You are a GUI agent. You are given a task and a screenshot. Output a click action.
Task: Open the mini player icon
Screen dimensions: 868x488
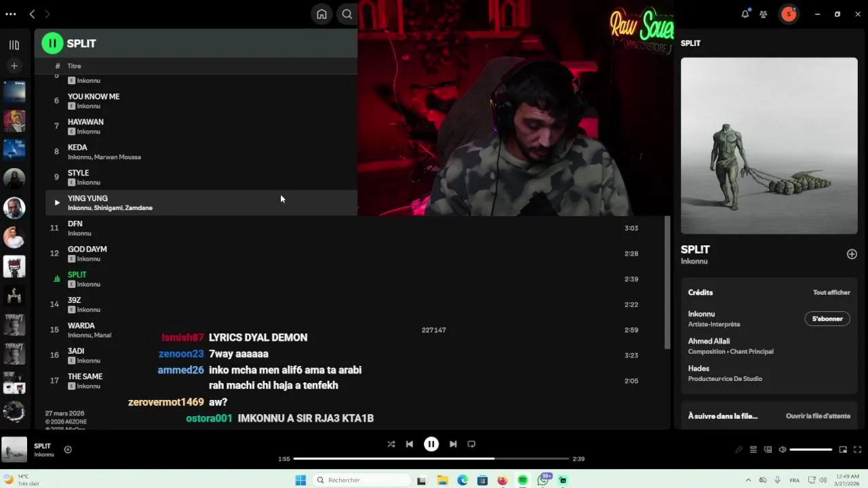[x=843, y=449]
